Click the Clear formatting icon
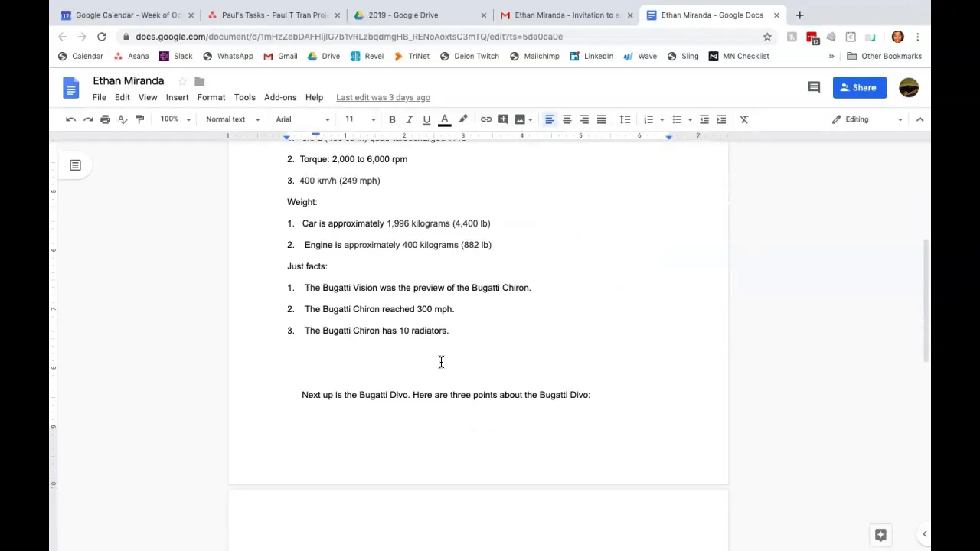Screen dimensions: 980x551 coord(744,119)
